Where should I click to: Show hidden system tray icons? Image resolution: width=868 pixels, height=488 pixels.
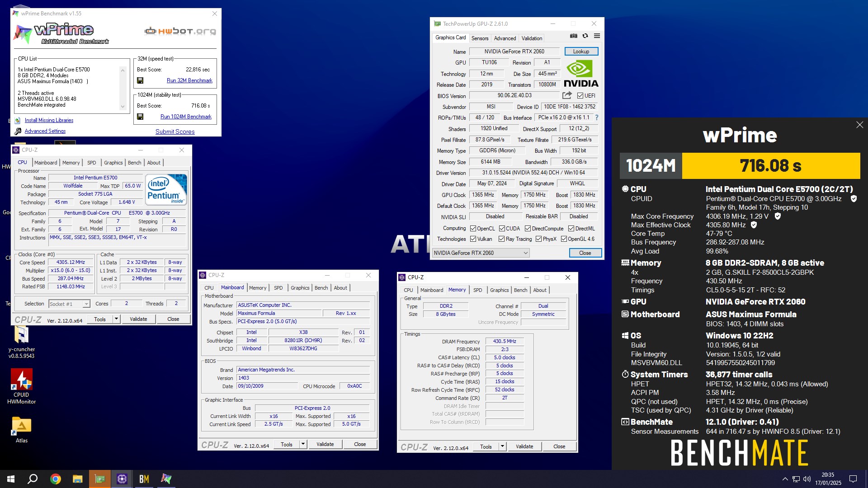785,479
